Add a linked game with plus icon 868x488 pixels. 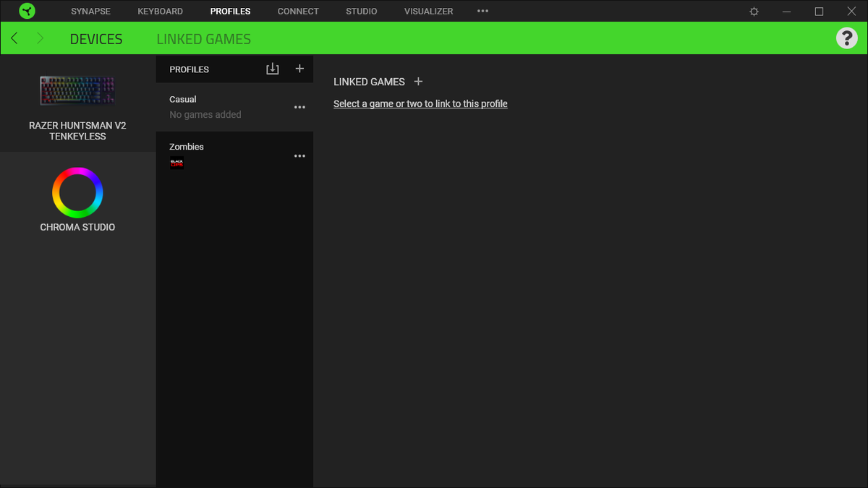418,82
